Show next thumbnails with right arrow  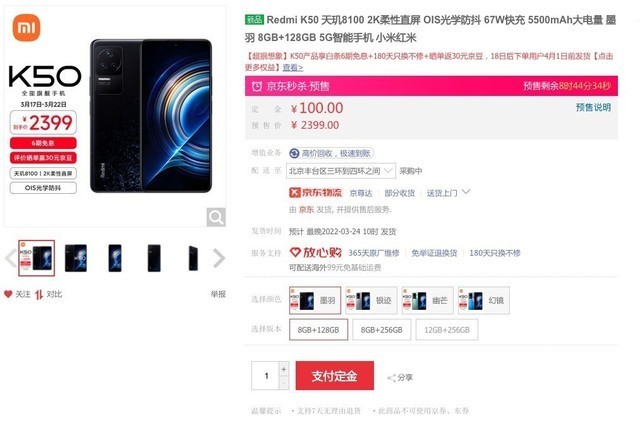coord(219,258)
